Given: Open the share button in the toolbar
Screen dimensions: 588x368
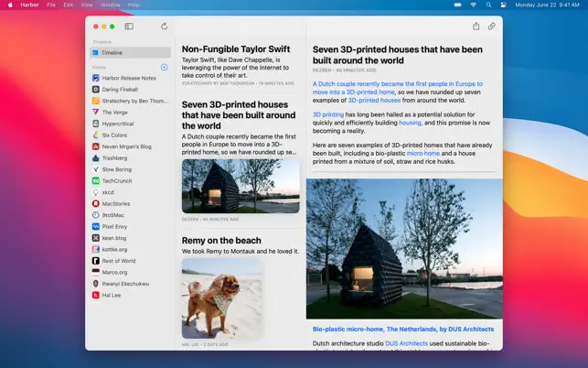Looking at the screenshot, I should click(476, 27).
